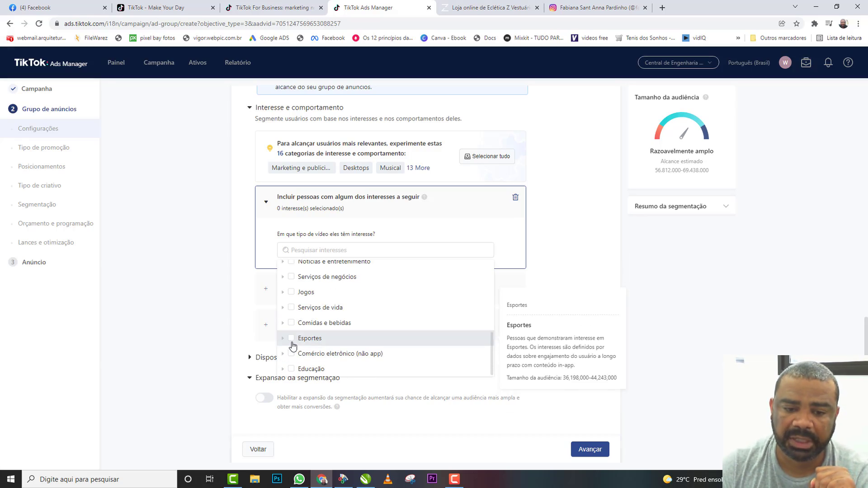Expand the Educação category arrow
This screenshot has width=868, height=488.
point(283,369)
